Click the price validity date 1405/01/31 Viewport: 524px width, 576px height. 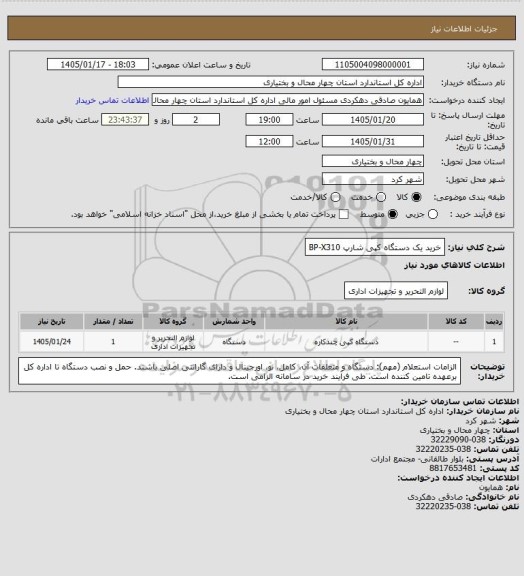point(373,141)
